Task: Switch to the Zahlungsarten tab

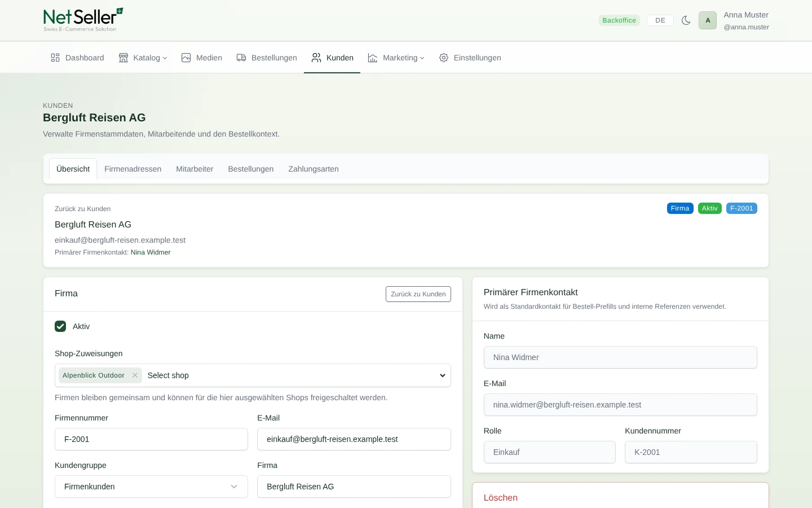Action: pyautogui.click(x=314, y=169)
